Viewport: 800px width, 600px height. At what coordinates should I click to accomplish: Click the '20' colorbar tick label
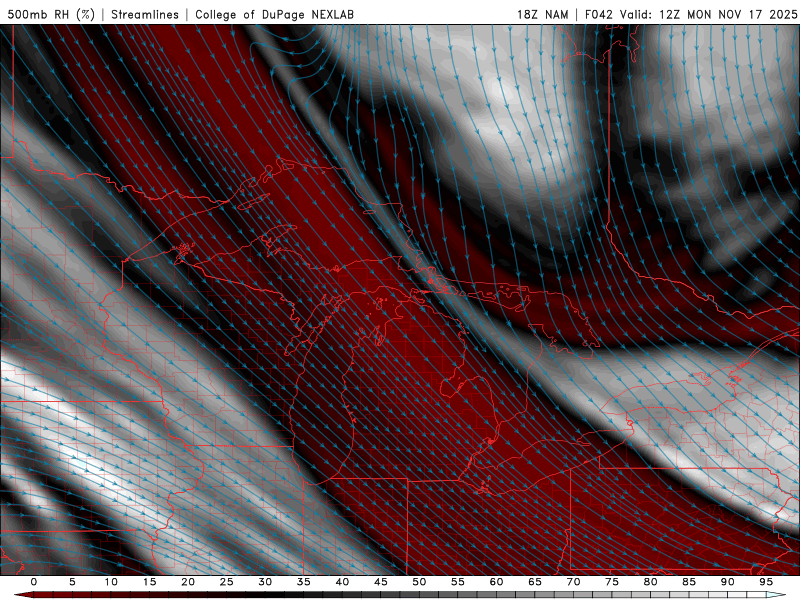(x=188, y=582)
